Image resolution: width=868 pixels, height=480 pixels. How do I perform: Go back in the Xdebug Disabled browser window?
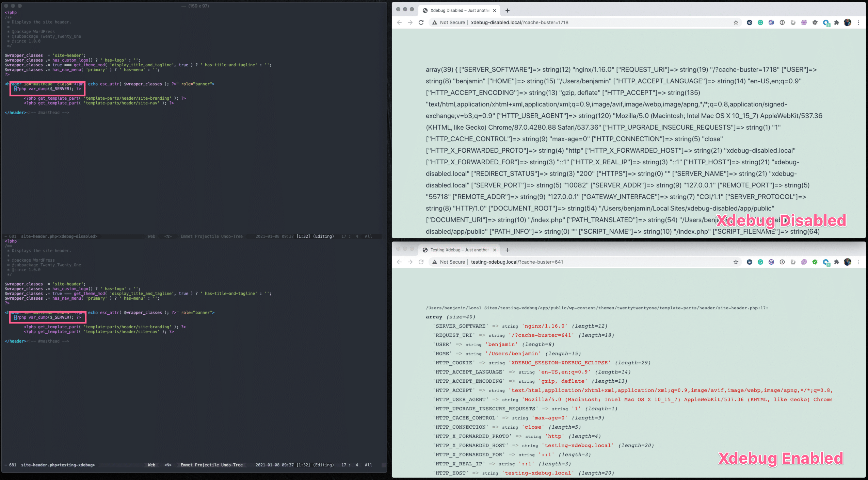tap(399, 22)
